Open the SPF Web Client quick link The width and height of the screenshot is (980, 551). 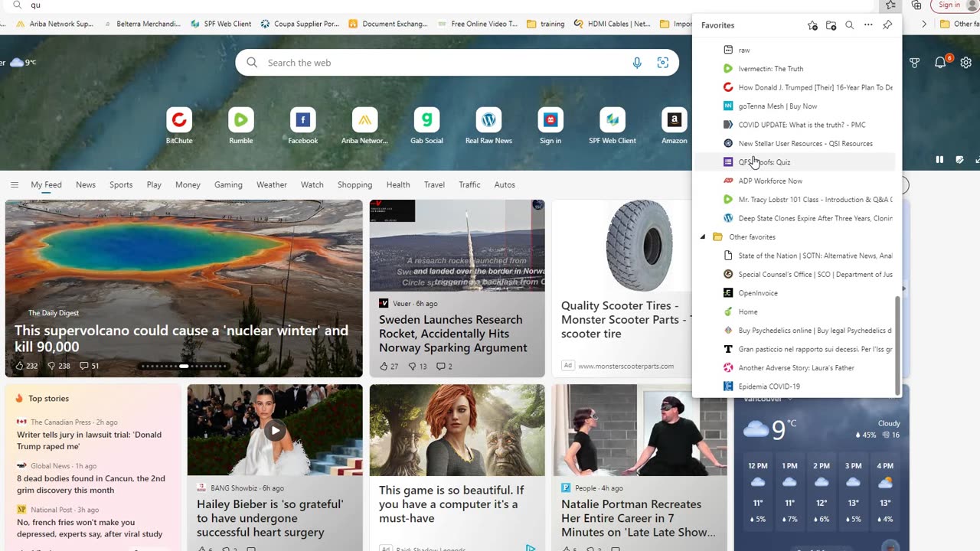point(612,126)
